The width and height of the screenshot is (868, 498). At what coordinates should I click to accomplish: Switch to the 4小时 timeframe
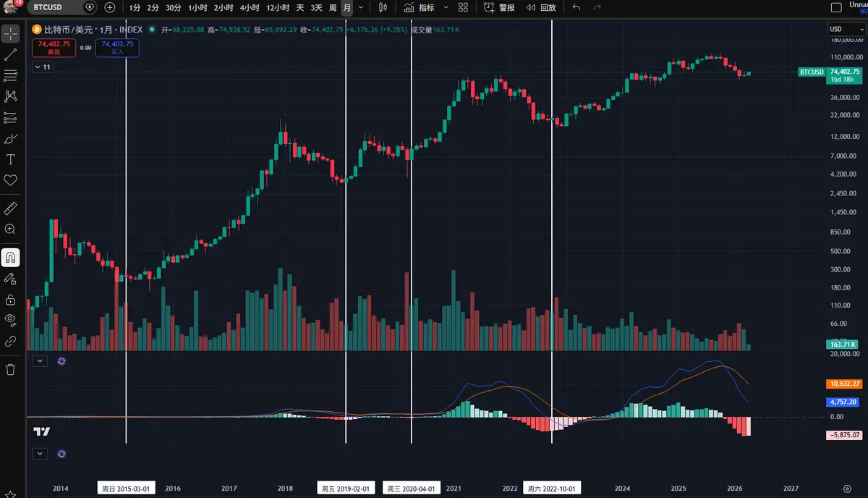pyautogui.click(x=249, y=7)
